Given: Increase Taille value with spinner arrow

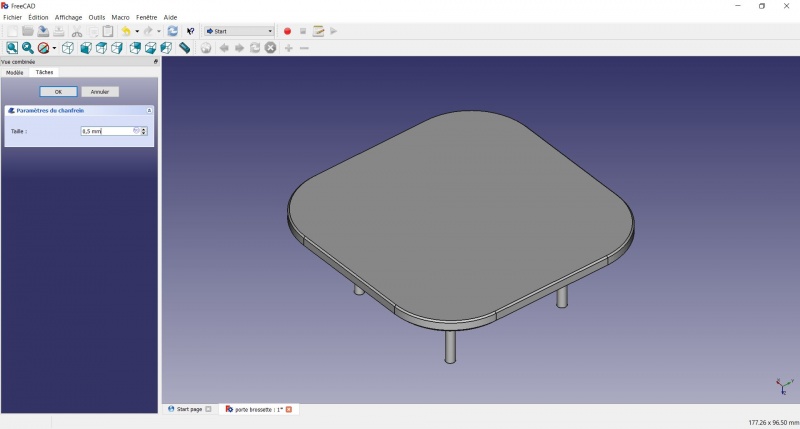Looking at the screenshot, I should click(144, 129).
